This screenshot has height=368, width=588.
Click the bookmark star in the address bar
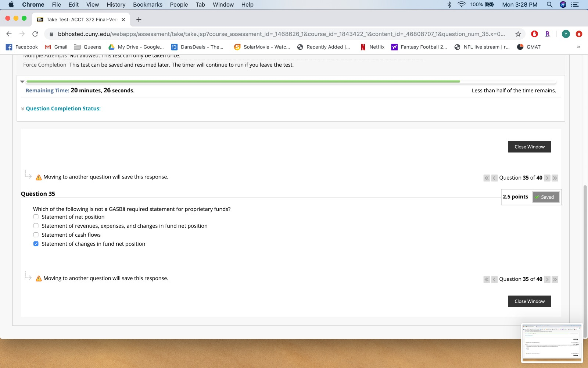pos(519,33)
